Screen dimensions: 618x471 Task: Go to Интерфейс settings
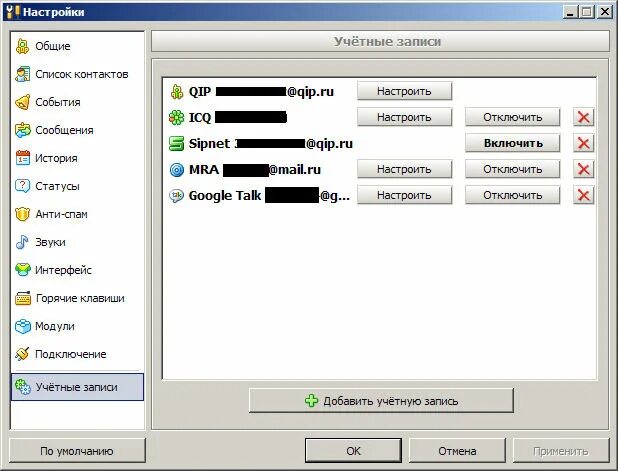click(78, 270)
